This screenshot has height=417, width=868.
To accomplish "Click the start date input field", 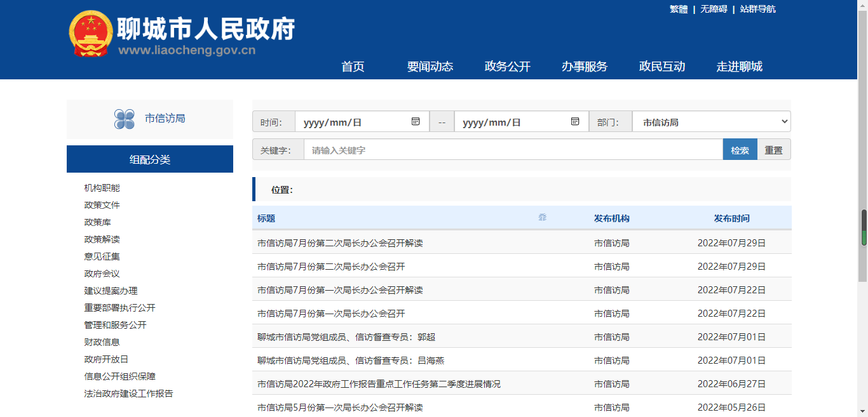I will 353,122.
